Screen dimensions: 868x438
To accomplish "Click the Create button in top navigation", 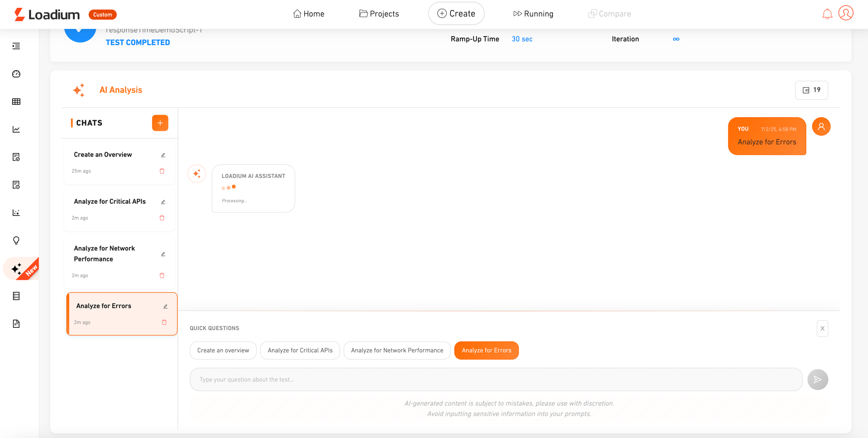I will tap(456, 14).
